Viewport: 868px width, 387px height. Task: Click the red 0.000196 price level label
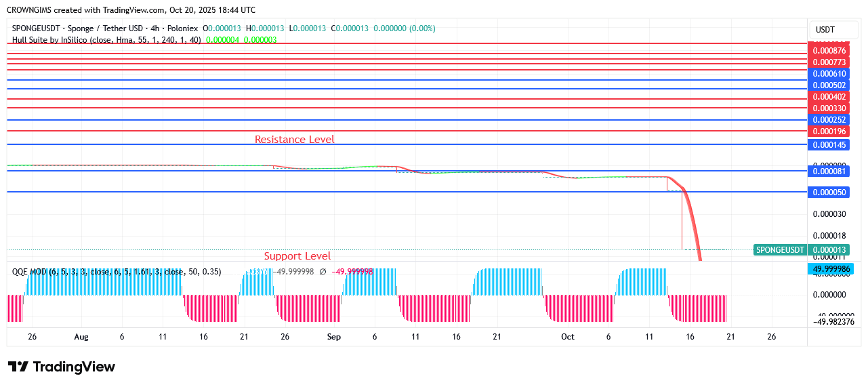pyautogui.click(x=829, y=131)
